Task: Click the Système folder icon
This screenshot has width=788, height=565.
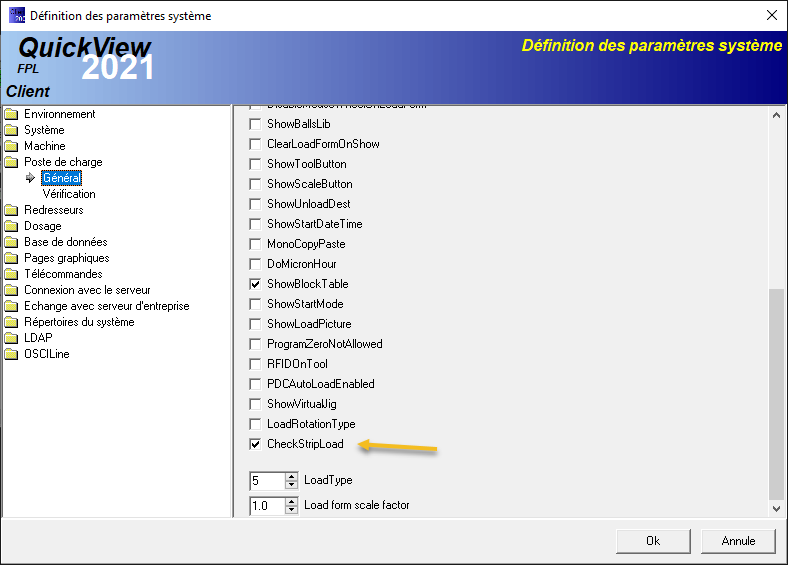Action: (x=11, y=130)
